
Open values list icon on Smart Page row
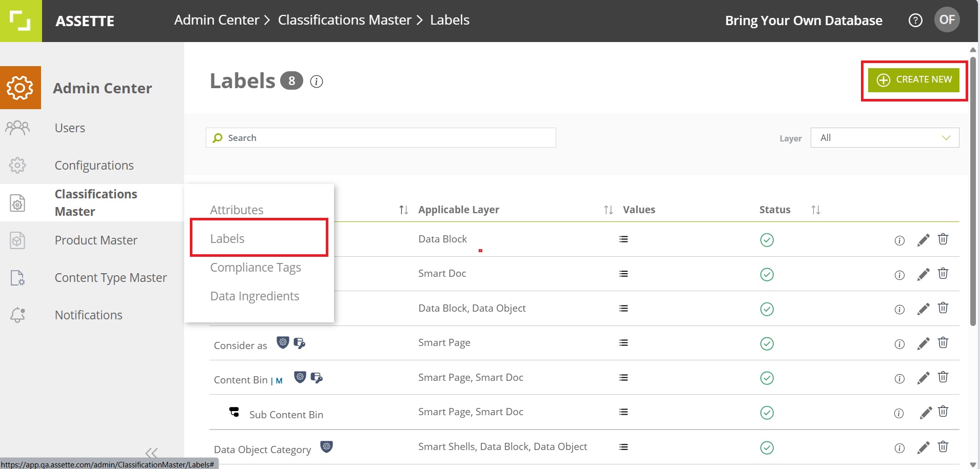click(x=623, y=342)
